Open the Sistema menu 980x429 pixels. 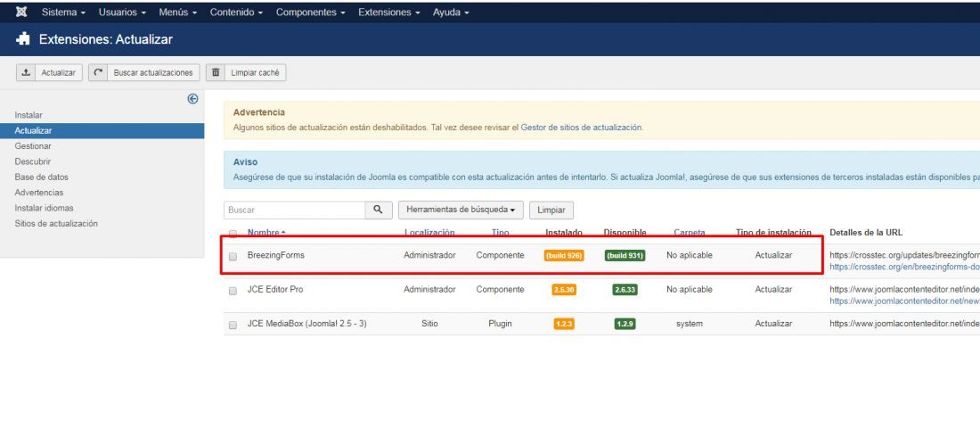tap(64, 12)
